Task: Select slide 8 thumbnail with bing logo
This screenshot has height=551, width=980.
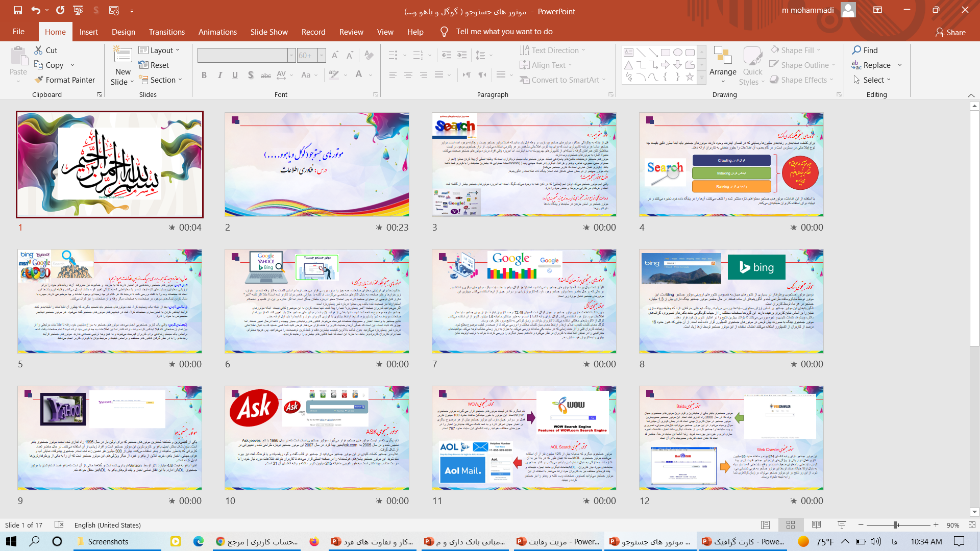Action: pyautogui.click(x=731, y=301)
